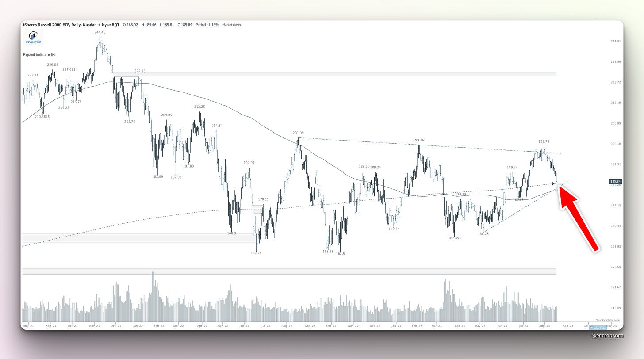
Task: Click the 163.28 low label
Action: 328,251
